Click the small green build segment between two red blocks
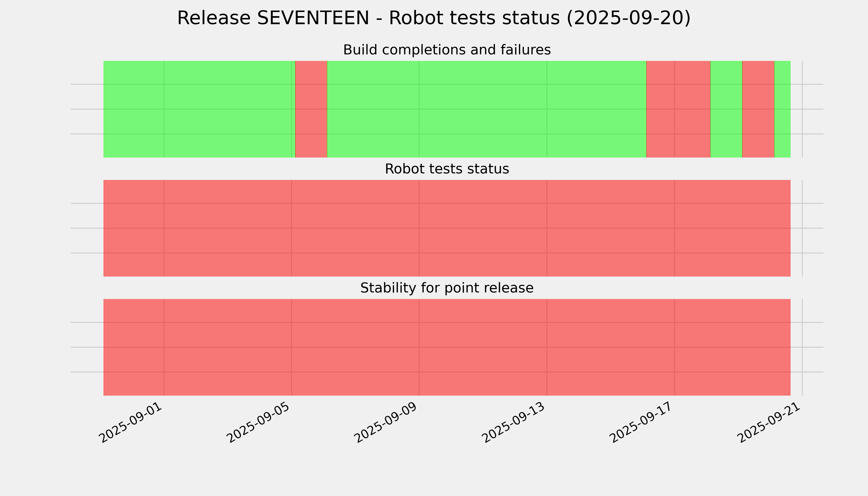 click(x=726, y=109)
